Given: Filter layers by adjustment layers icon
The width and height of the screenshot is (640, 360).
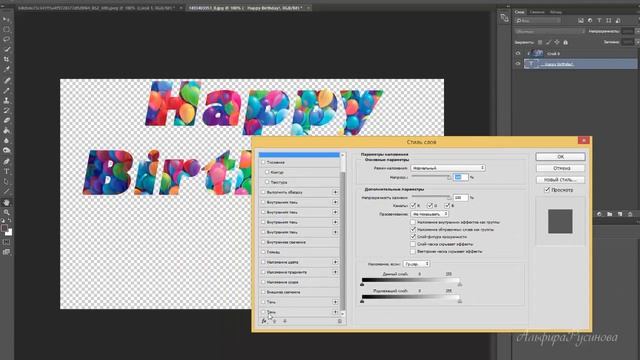Looking at the screenshot, I should click(590, 20).
